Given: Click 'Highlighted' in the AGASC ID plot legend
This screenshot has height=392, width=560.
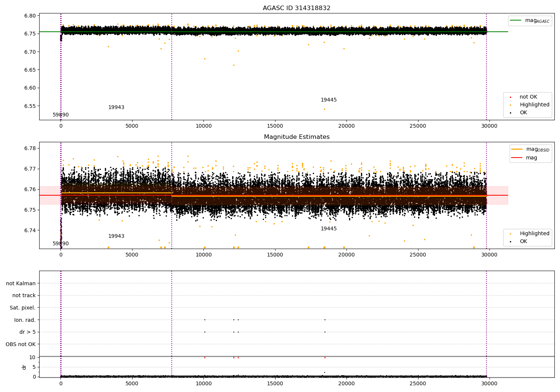Looking at the screenshot, I should point(534,105).
